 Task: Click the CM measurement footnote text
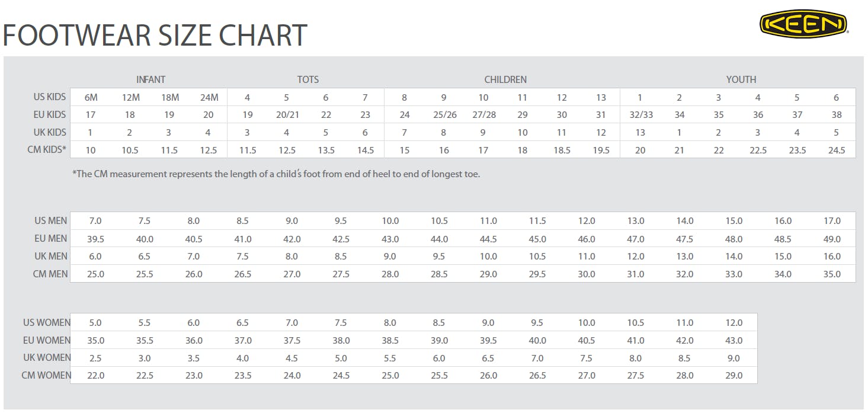click(276, 174)
